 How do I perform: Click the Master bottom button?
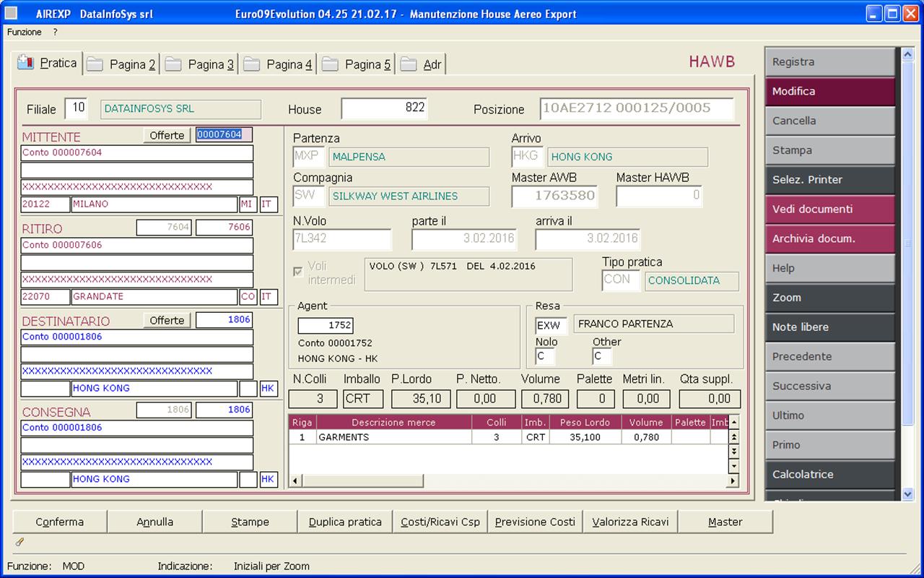pos(725,522)
